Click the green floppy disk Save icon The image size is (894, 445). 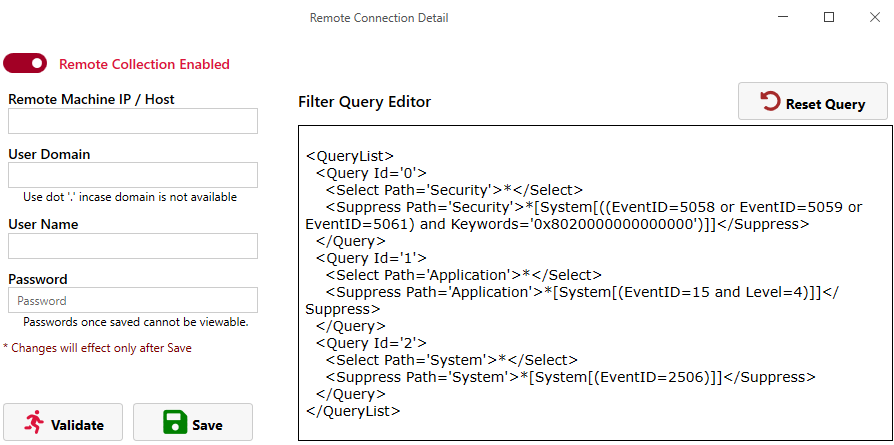pos(175,423)
